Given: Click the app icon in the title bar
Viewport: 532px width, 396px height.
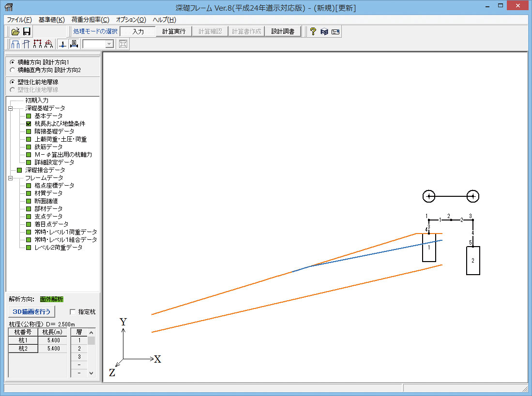Looking at the screenshot, I should 9,7.
